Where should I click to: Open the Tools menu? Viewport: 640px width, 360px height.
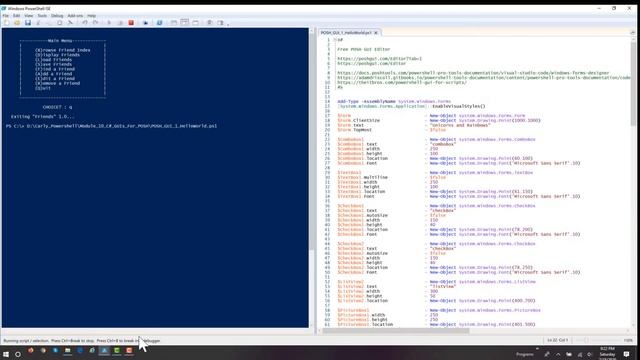[x=42, y=16]
